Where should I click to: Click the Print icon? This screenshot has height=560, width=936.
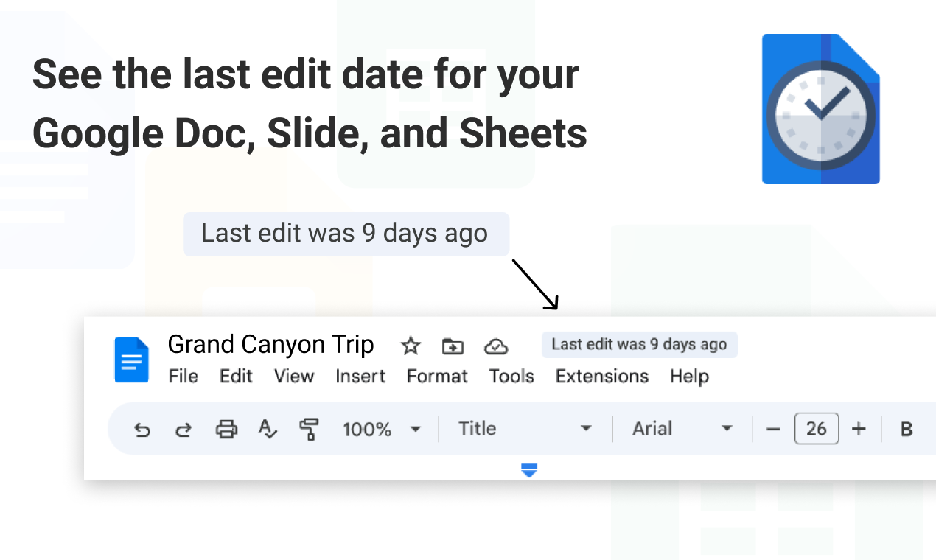(x=226, y=429)
